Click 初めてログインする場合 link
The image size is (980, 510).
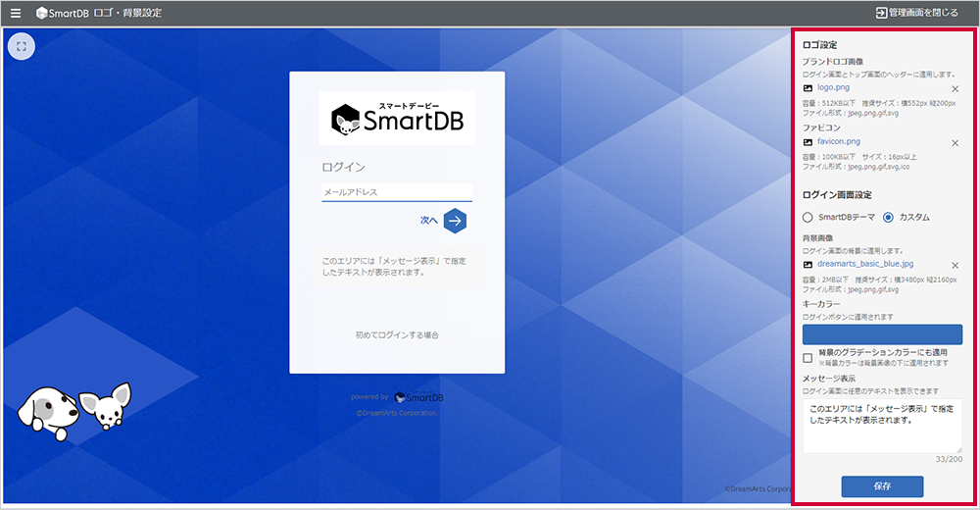pos(397,334)
